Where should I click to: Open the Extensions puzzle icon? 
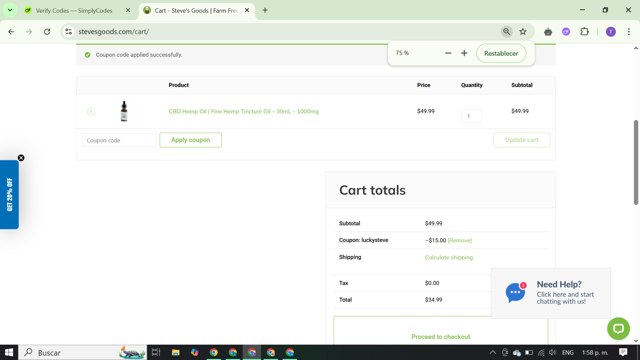[x=584, y=31]
